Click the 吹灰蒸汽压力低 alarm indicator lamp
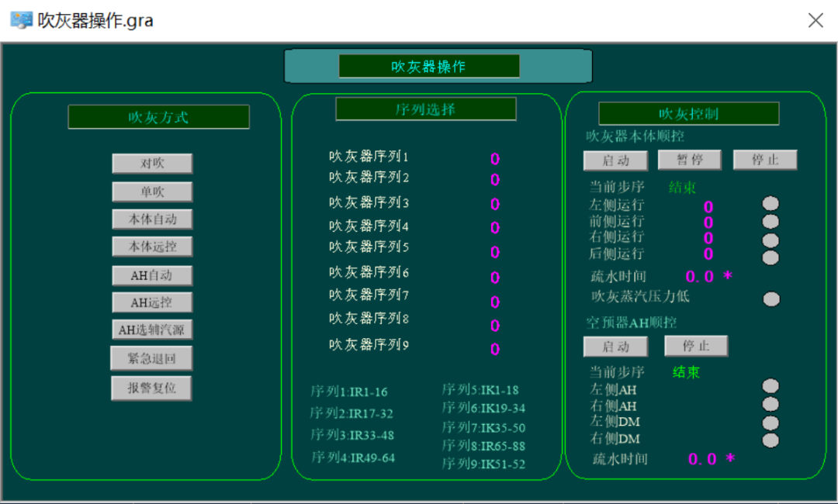Viewport: 838px width, 504px height. 770,299
